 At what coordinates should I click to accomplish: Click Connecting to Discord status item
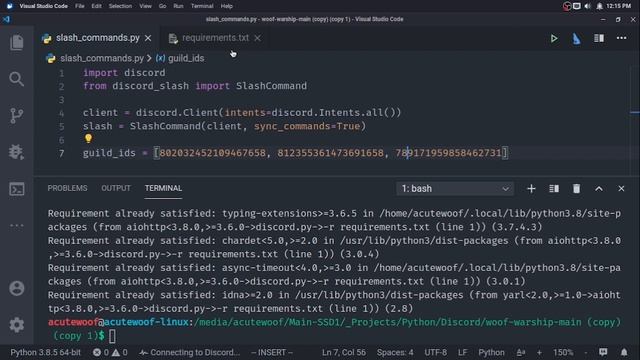(190, 352)
